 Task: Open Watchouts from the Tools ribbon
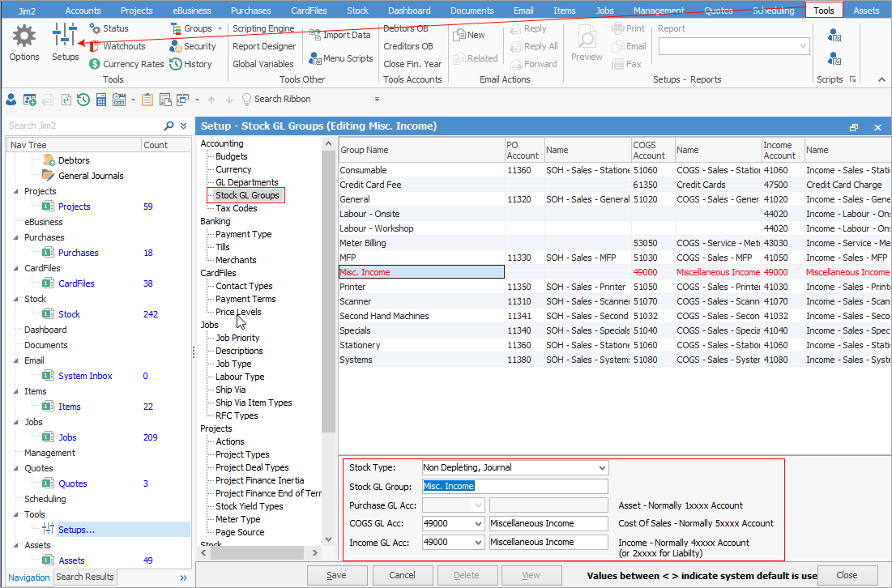pos(95,46)
